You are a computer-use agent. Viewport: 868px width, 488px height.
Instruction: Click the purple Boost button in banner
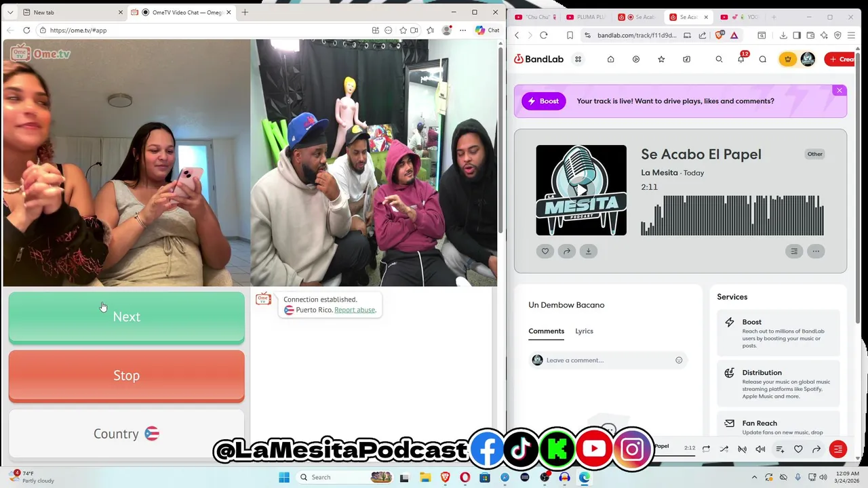pos(543,101)
